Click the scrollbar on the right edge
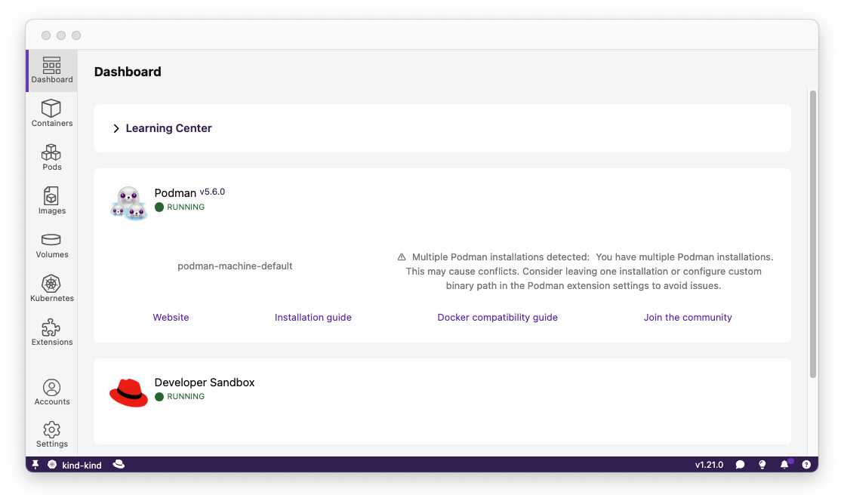The width and height of the screenshot is (844, 504). pos(813,226)
